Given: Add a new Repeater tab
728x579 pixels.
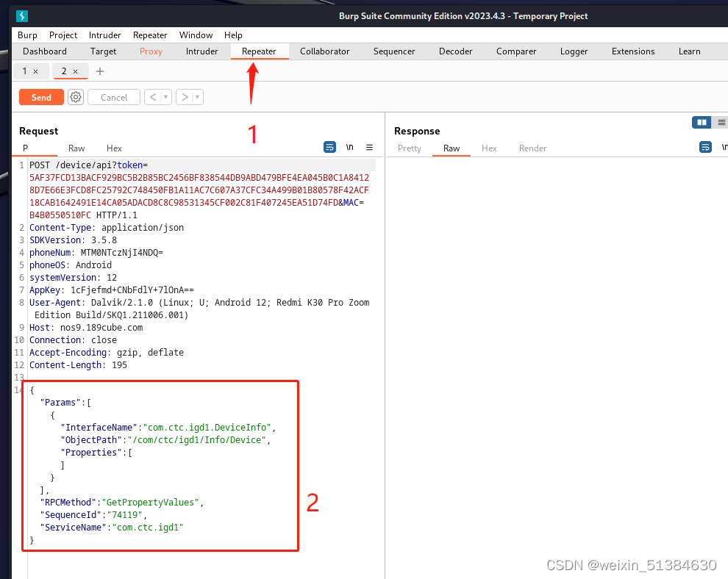Looking at the screenshot, I should pos(100,71).
